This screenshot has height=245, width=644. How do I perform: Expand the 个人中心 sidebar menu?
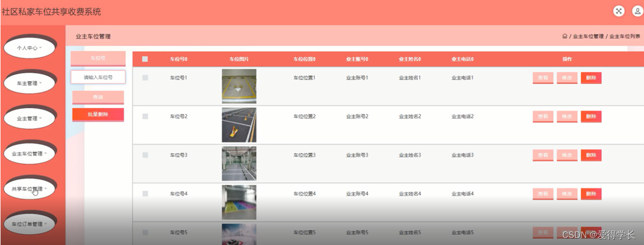tap(29, 48)
